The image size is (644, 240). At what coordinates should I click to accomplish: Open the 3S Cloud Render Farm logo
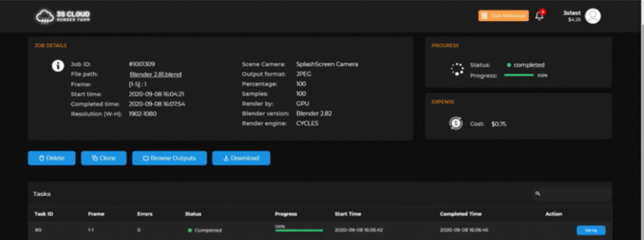pyautogui.click(x=63, y=16)
